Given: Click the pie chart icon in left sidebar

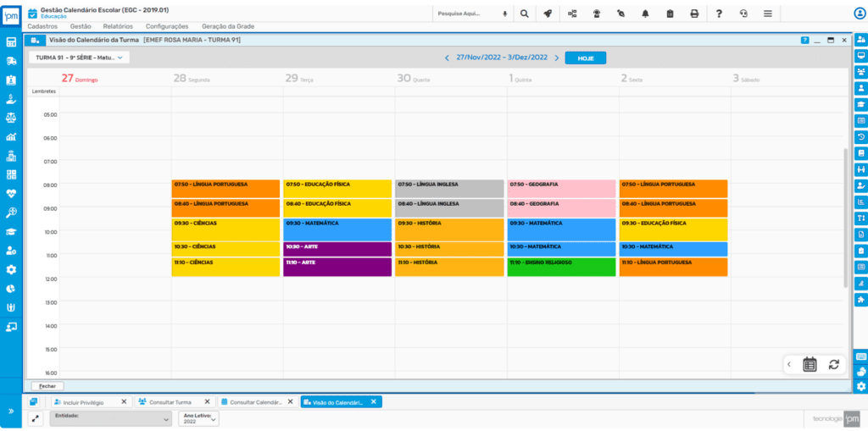Looking at the screenshot, I should [x=11, y=288].
